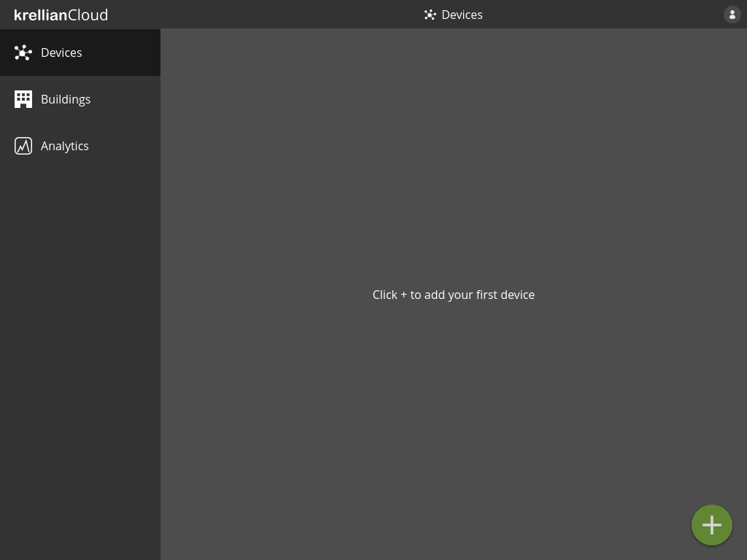
Task: Open Buildings in the sidebar
Action: tap(80, 99)
